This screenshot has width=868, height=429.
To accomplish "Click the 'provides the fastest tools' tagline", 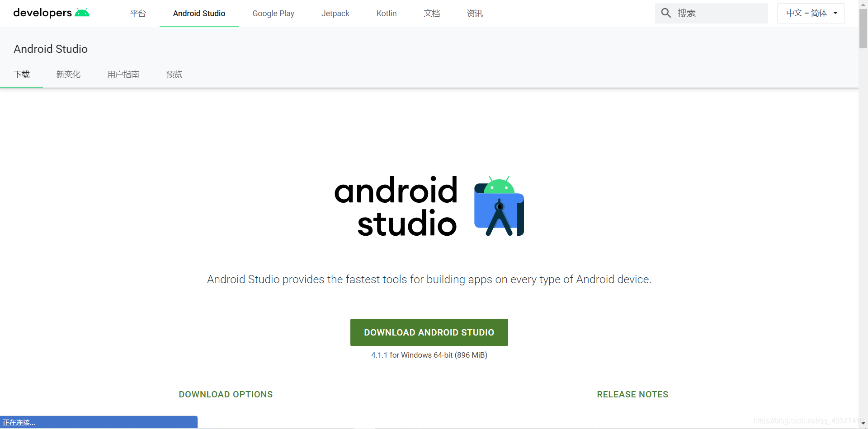I will (429, 280).
